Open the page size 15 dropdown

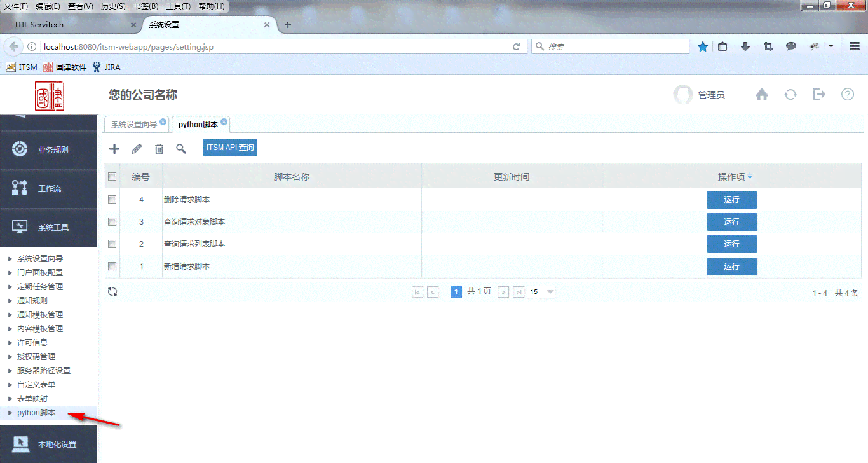tap(541, 292)
